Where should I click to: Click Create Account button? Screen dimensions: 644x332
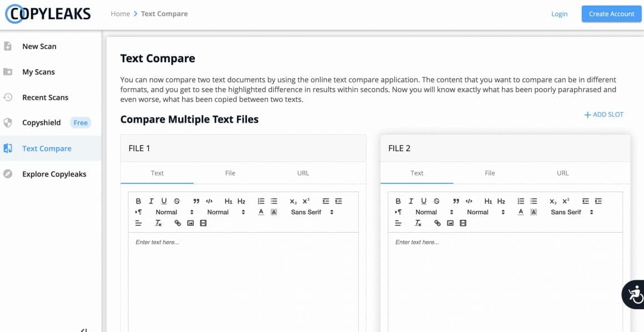pyautogui.click(x=612, y=14)
